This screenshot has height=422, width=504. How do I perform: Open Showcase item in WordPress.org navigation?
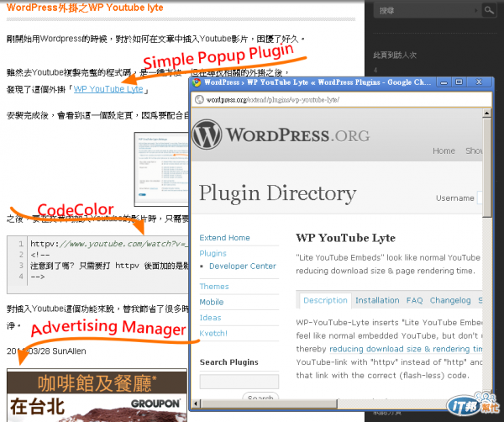(474, 150)
